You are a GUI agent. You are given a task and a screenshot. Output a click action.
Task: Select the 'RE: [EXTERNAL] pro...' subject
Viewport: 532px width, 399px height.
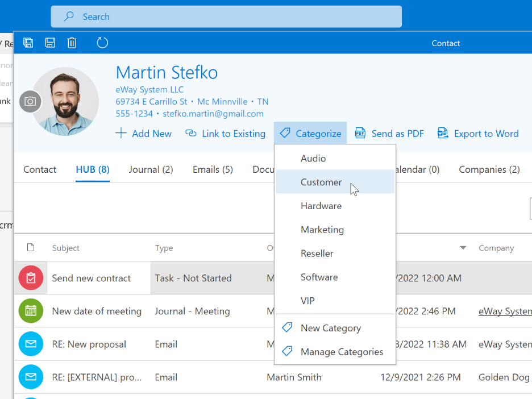coord(97,377)
